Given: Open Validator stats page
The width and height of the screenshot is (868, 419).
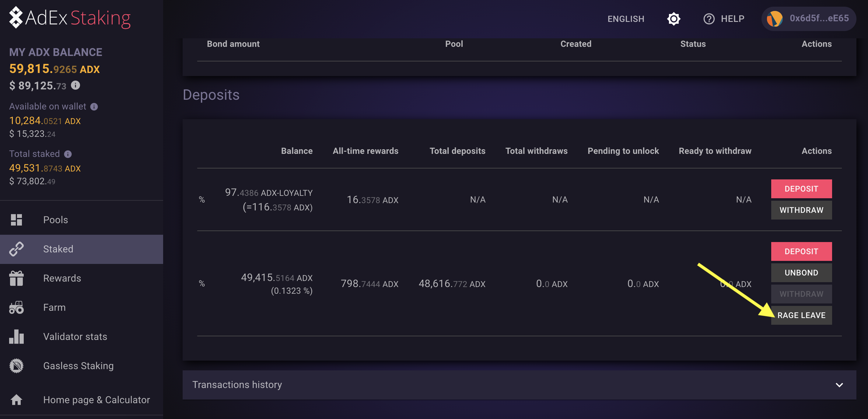Looking at the screenshot, I should [82, 337].
